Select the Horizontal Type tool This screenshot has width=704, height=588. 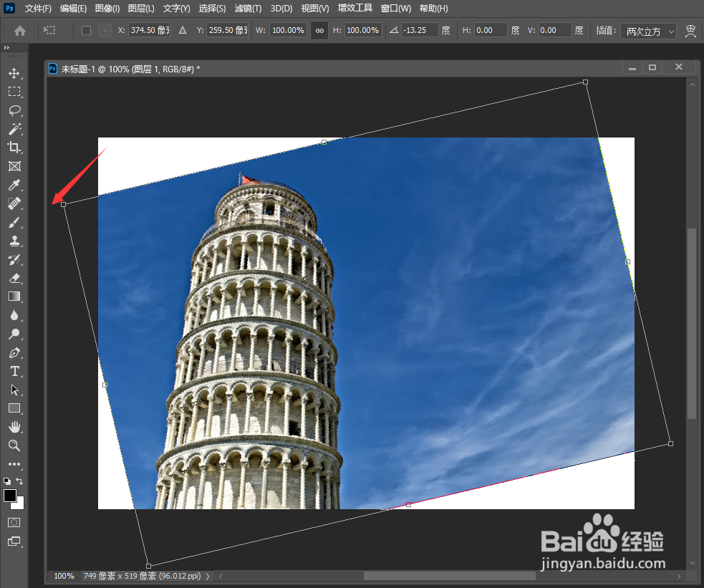coord(14,371)
